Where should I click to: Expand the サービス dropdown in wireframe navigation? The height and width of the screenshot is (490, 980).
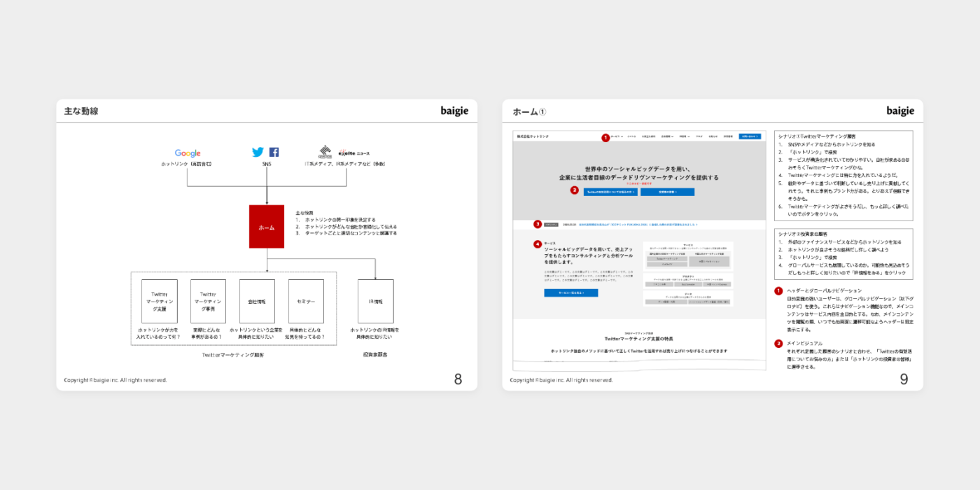[x=617, y=136]
